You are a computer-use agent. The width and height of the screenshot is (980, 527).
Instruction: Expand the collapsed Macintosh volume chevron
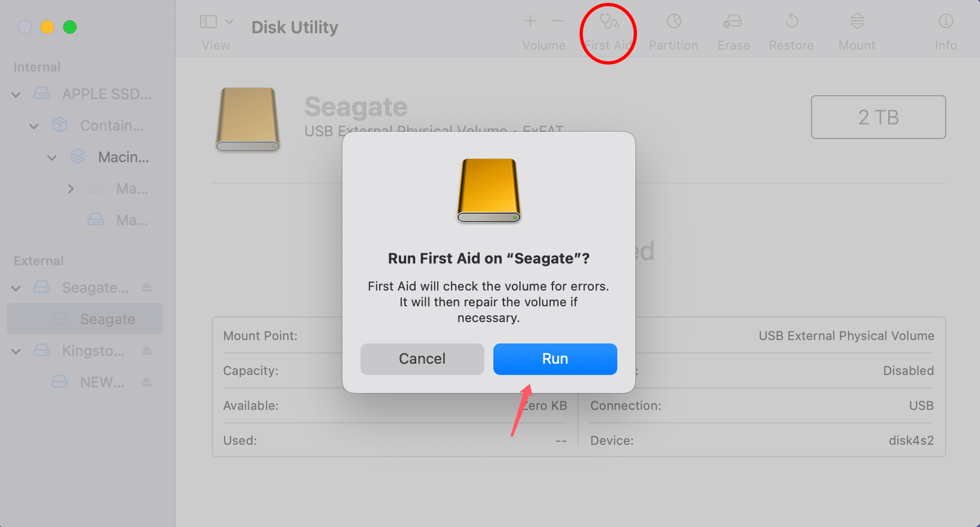(71, 189)
